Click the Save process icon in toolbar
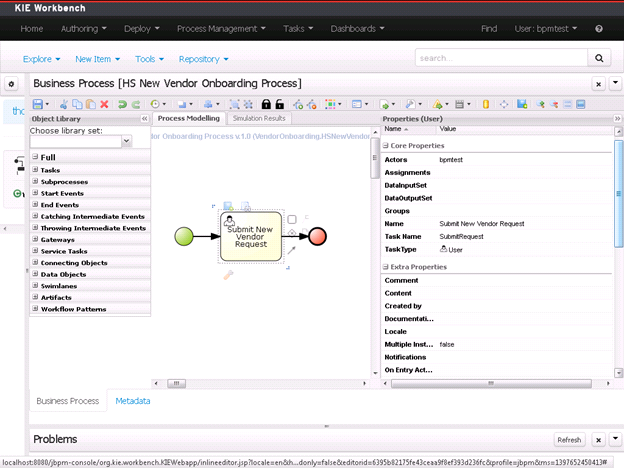This screenshot has width=624, height=468. coord(37,104)
